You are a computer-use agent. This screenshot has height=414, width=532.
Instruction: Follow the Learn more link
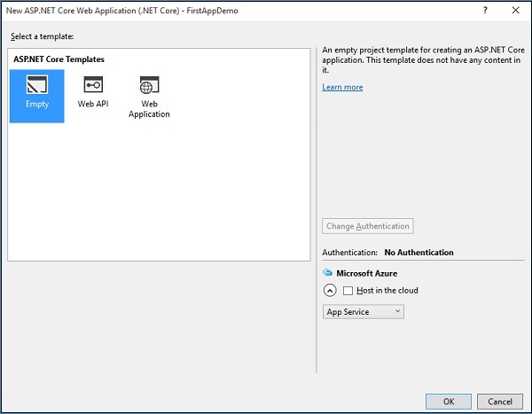pos(342,87)
